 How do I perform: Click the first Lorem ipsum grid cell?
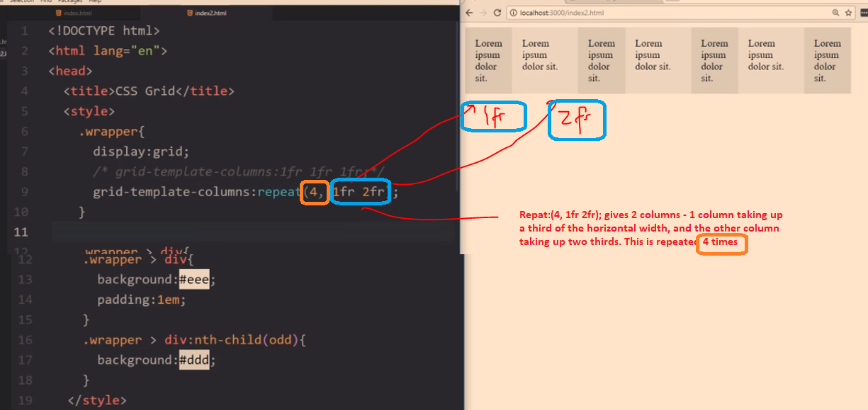coord(487,61)
